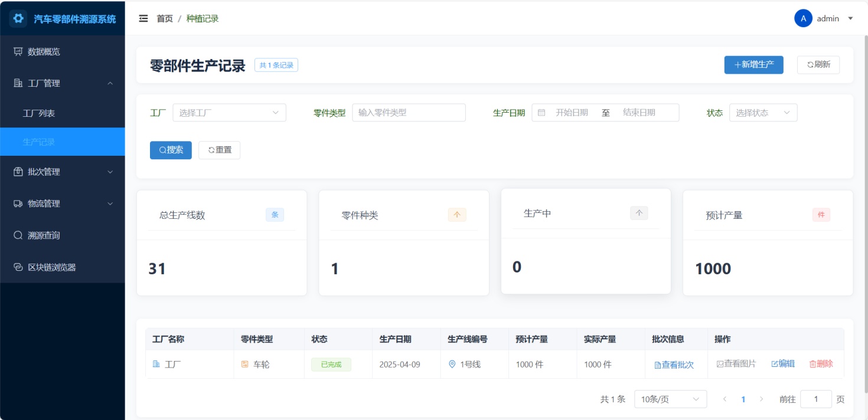Click the calendar icon in the date range field
Screen dimensions: 868x420
click(x=541, y=113)
